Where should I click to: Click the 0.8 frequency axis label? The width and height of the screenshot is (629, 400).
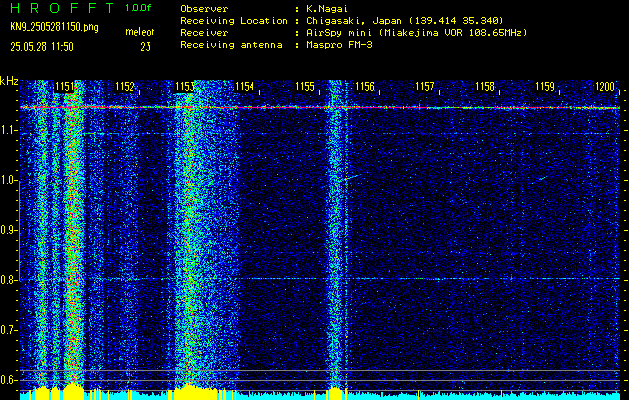9,280
